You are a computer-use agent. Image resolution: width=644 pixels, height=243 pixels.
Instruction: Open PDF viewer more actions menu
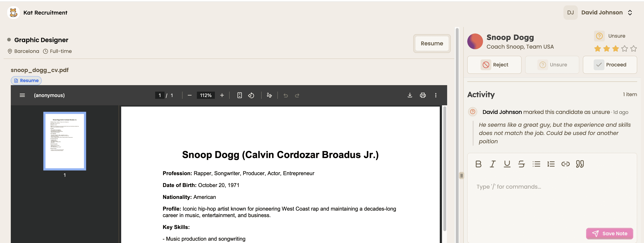pyautogui.click(x=436, y=95)
